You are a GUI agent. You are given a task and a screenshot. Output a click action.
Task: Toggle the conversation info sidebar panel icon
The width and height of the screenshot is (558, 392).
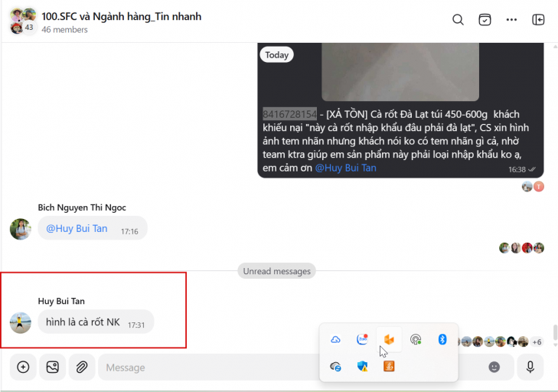538,20
